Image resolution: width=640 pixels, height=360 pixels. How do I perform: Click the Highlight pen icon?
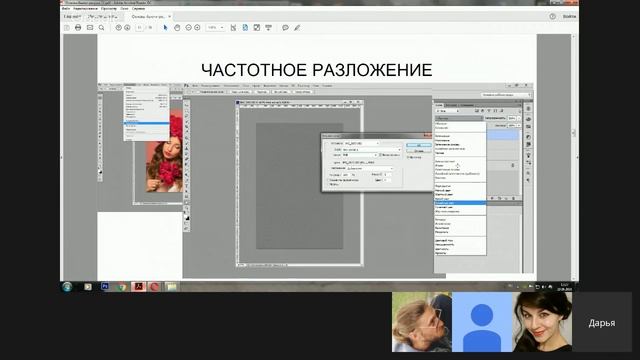[x=297, y=28]
